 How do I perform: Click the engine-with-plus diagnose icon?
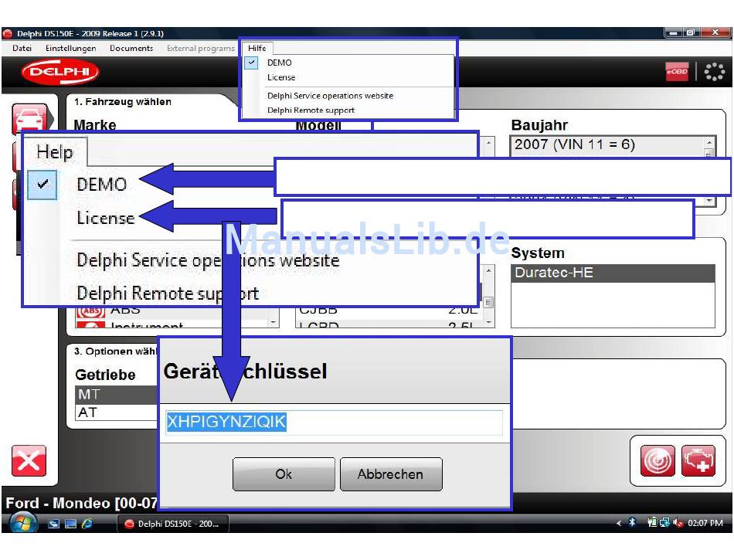coord(698,461)
